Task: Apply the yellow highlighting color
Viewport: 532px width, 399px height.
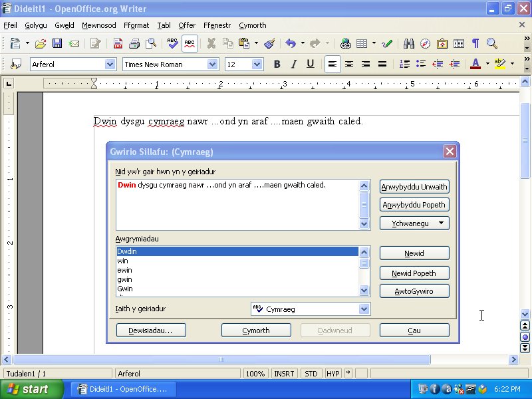Action: click(500, 64)
